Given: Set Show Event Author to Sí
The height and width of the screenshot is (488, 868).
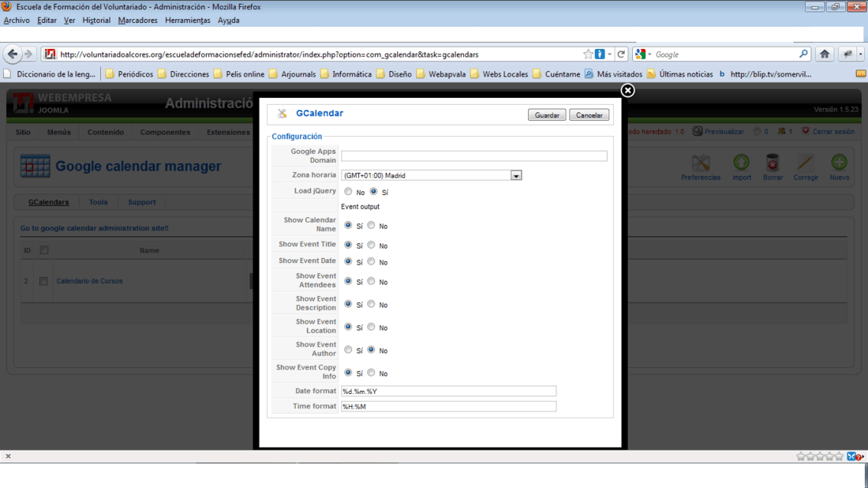Looking at the screenshot, I should (x=348, y=350).
